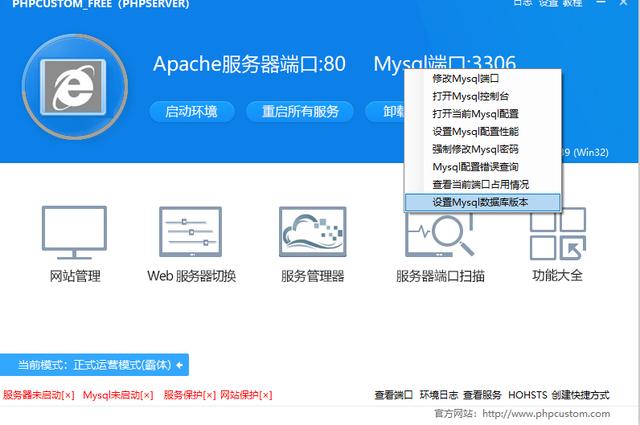Choose Mysql配置错误查询 menu entry
This screenshot has width=640, height=425.
[x=482, y=167]
